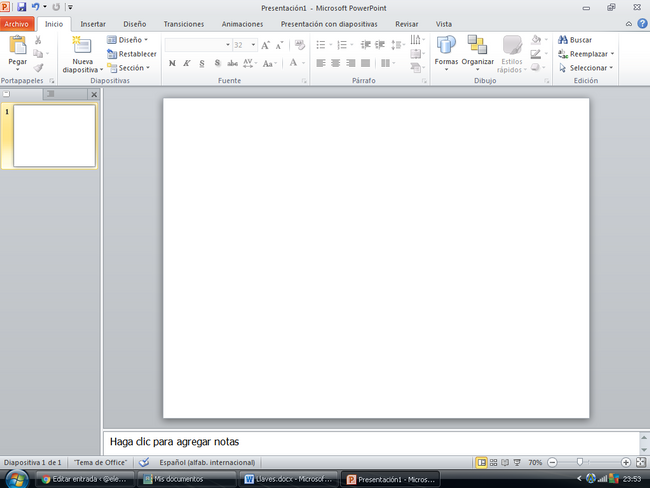Open the Sección dropdown

pyautogui.click(x=129, y=68)
